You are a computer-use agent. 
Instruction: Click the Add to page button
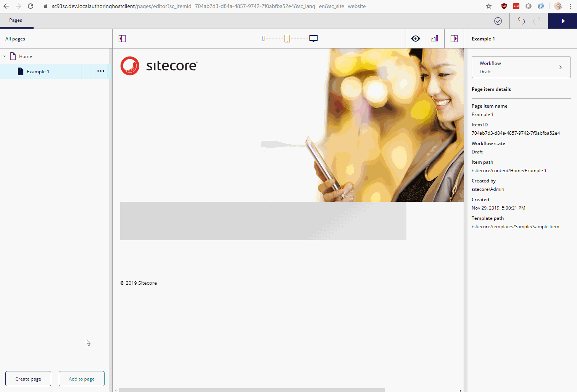coord(82,379)
